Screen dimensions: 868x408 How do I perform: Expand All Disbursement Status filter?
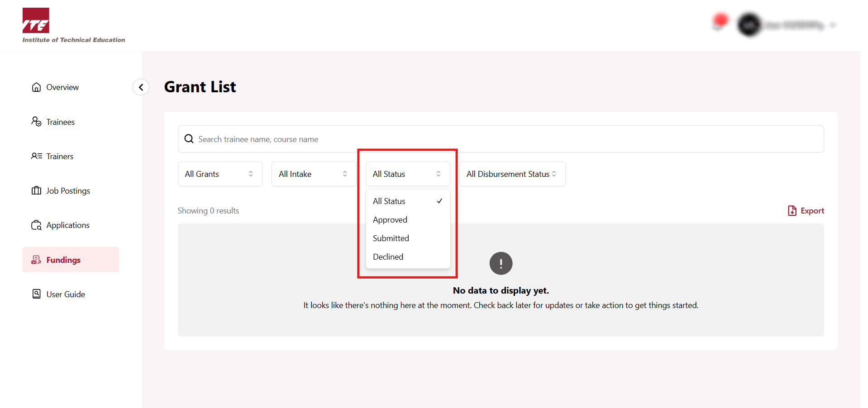point(512,174)
